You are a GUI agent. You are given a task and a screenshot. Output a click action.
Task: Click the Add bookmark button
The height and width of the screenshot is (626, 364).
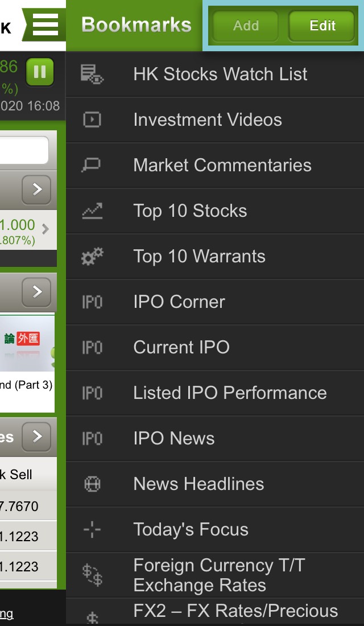click(246, 26)
